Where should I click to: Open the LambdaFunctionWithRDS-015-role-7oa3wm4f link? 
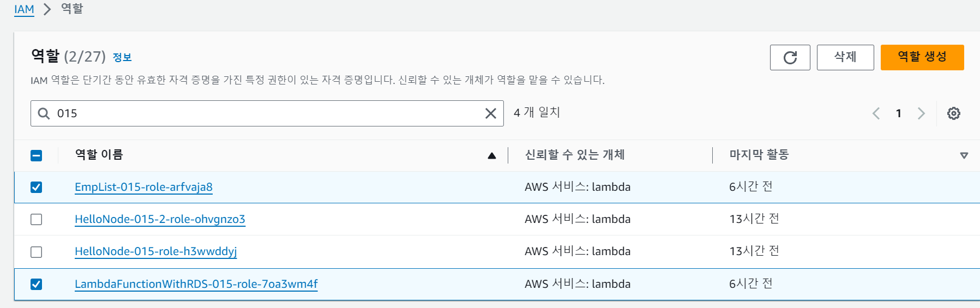pos(196,284)
